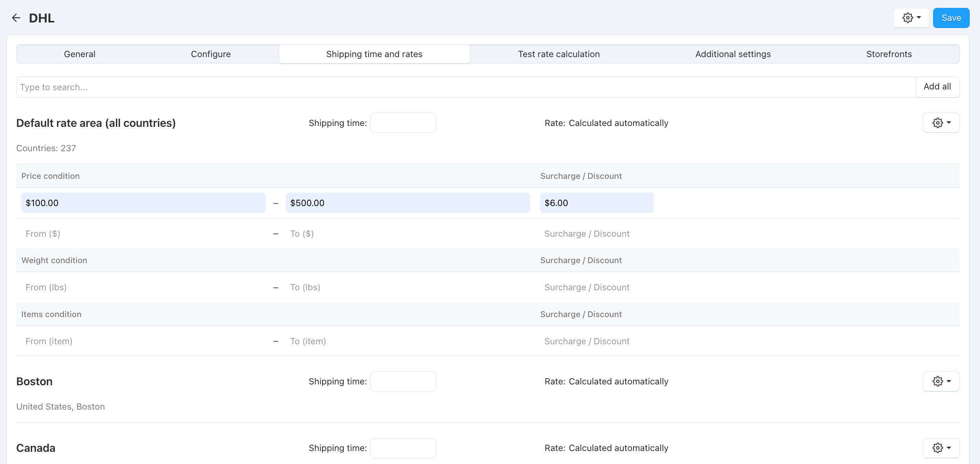
Task: Click the country search field
Action: pyautogui.click(x=237, y=87)
